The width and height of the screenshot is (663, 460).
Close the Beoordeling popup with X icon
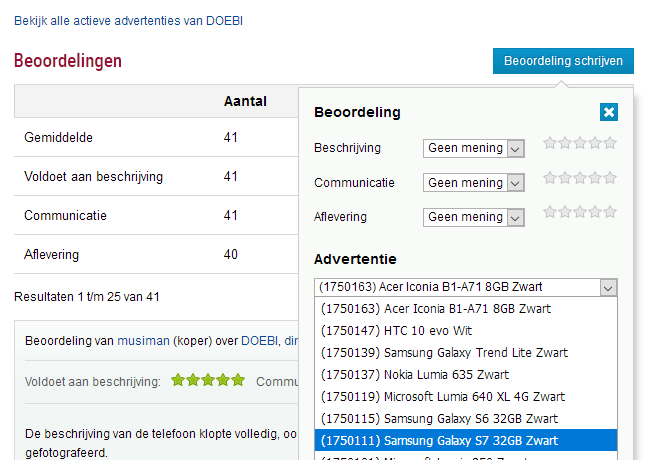click(x=608, y=112)
